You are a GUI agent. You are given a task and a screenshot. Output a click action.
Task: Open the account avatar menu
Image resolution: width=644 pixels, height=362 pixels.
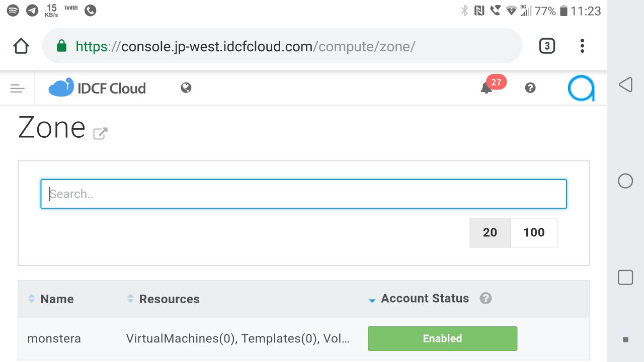tap(581, 88)
